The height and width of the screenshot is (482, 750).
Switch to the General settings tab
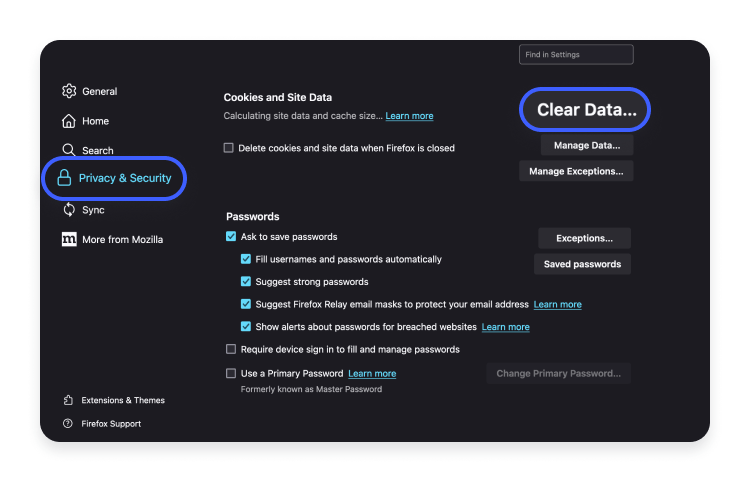99,91
